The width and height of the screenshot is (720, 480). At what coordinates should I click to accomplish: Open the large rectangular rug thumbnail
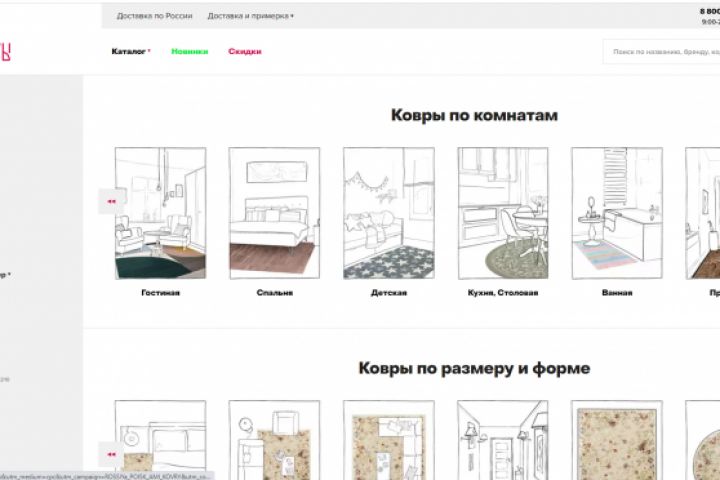pyautogui.click(x=617, y=440)
